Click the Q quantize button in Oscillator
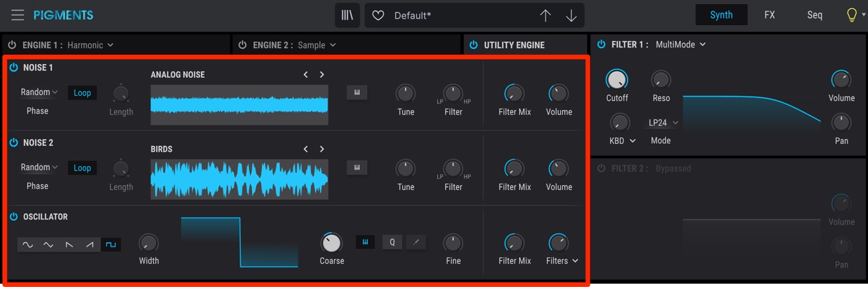This screenshot has height=287, width=868. point(392,242)
